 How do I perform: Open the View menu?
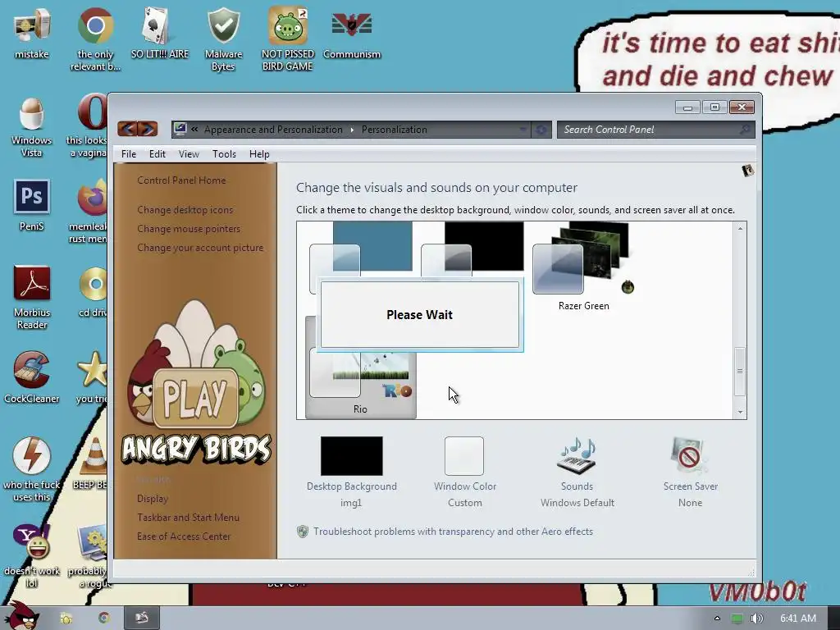[189, 154]
